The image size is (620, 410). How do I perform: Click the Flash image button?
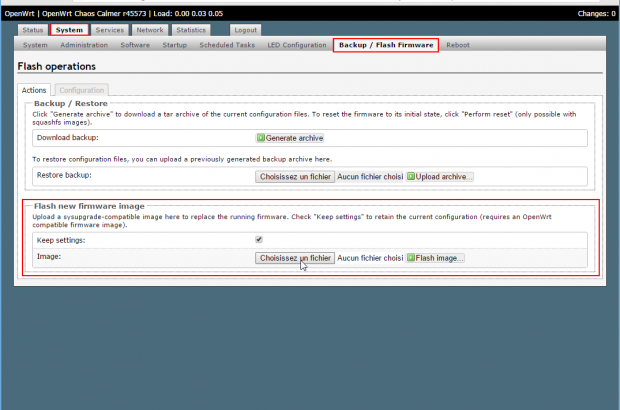(434, 258)
